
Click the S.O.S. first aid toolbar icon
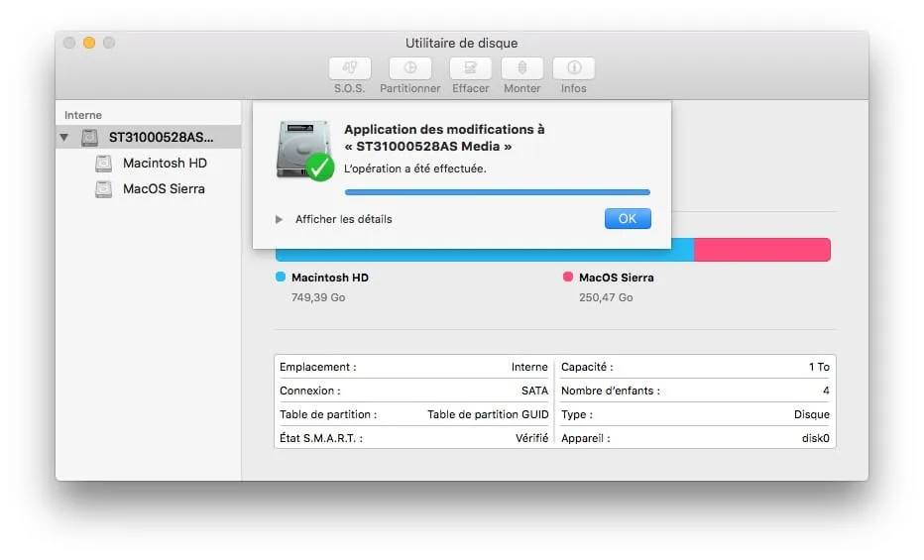350,68
